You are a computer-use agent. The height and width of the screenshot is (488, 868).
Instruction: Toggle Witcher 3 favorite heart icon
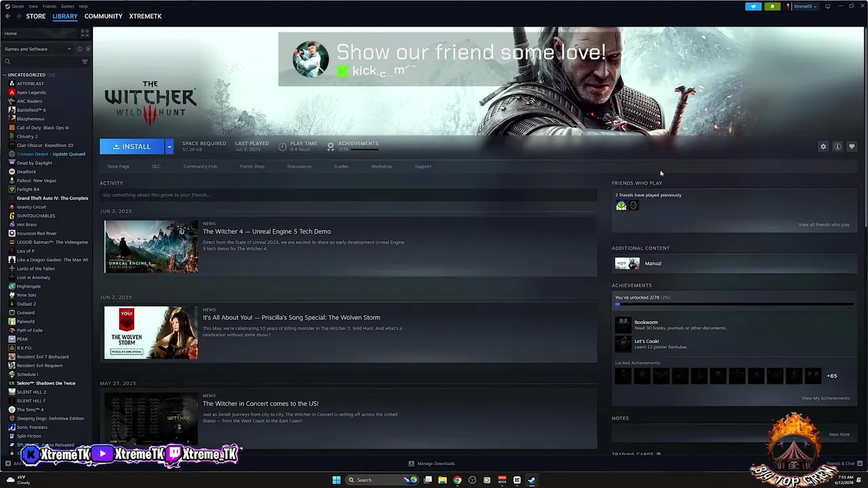(x=852, y=146)
